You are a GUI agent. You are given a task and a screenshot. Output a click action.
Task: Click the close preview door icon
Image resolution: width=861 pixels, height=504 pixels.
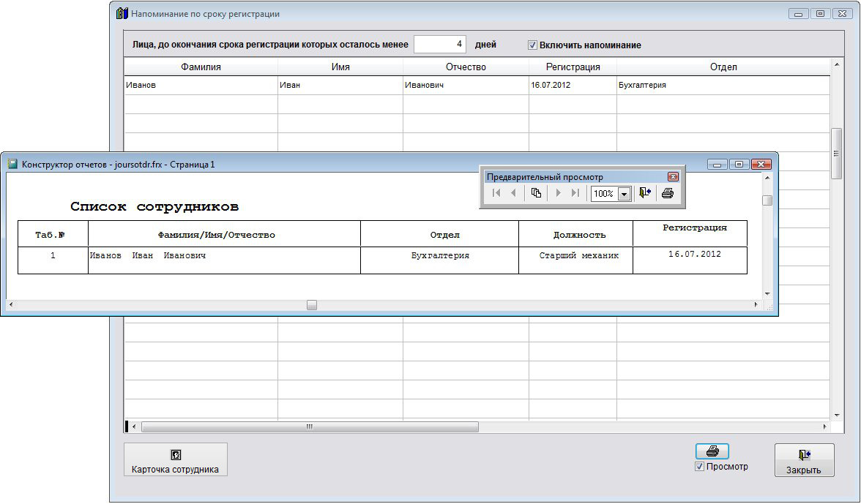(644, 193)
